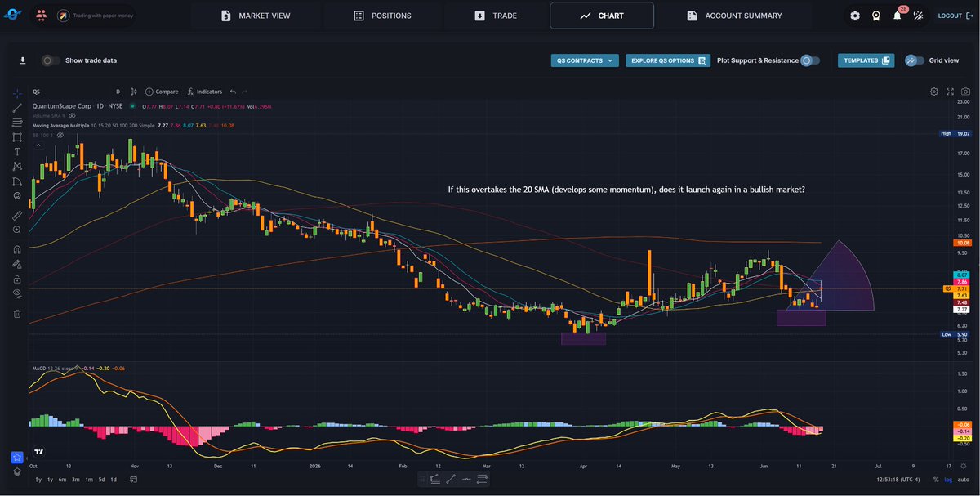980x496 pixels.
Task: Toggle percent scale mode
Action: click(936, 479)
